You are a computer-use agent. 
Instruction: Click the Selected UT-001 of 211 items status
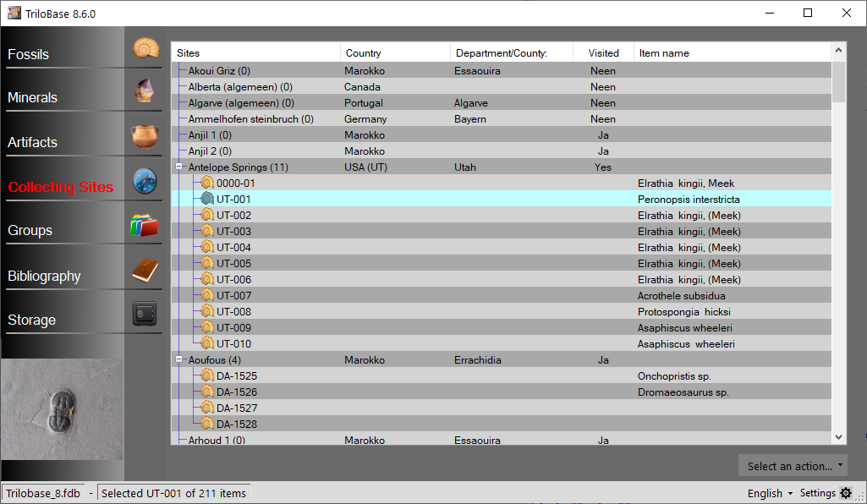point(173,493)
